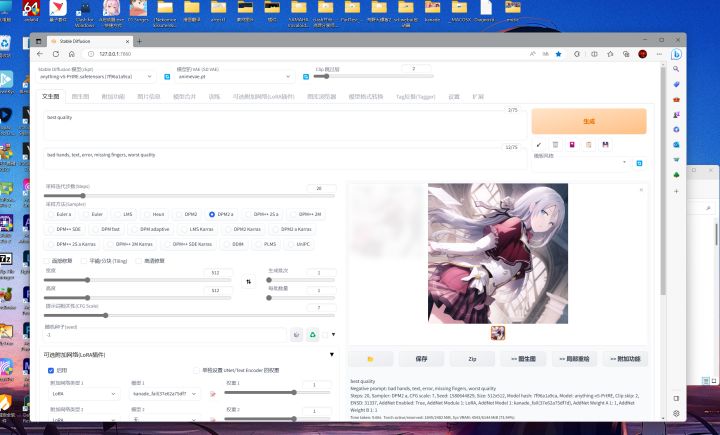
Task: Open the Recycle Bin on the desktop
Action: click(x=5, y=46)
